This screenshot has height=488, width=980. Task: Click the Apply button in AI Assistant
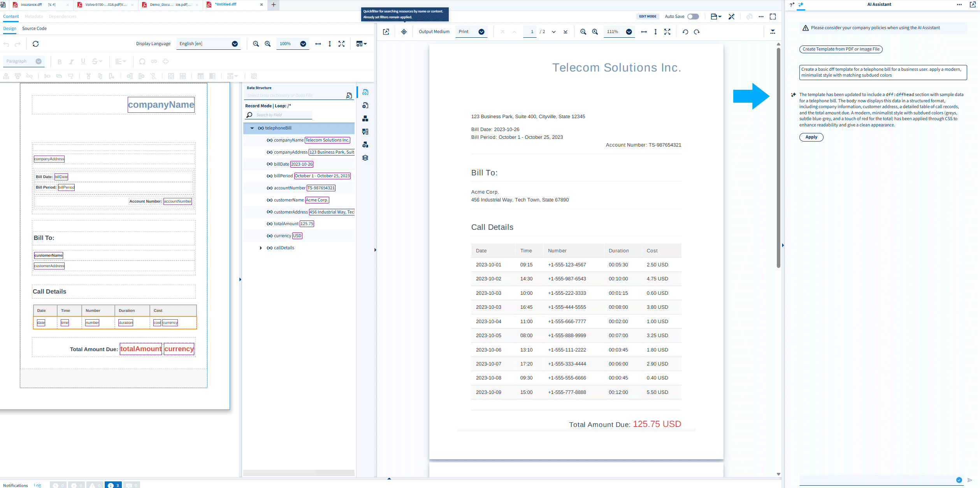pos(811,137)
